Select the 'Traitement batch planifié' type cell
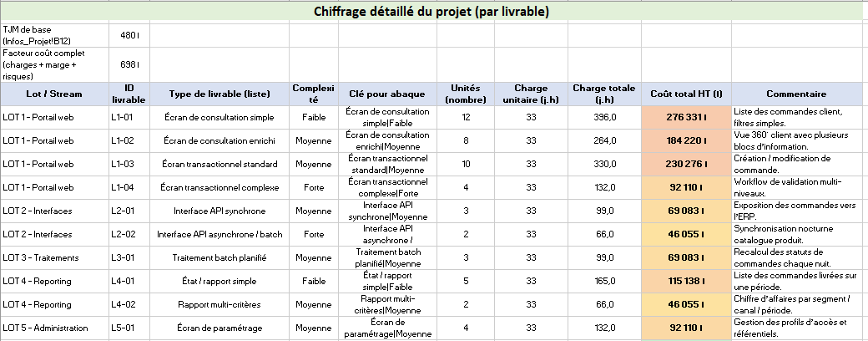 [220, 258]
